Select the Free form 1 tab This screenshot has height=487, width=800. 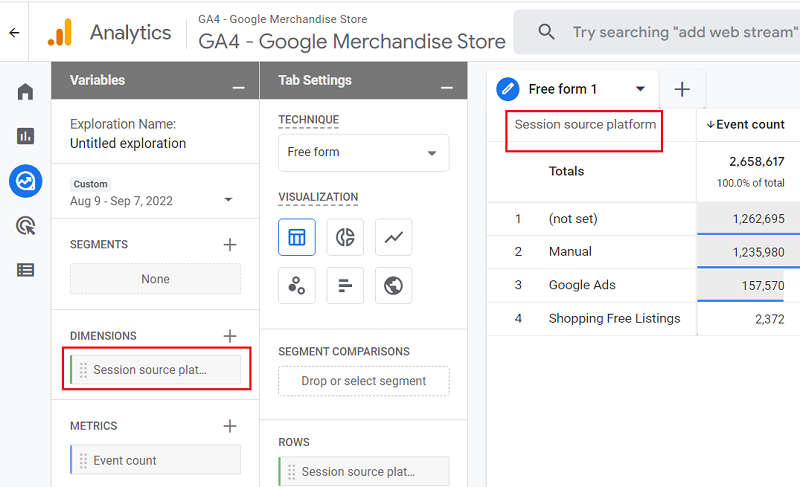(572, 89)
